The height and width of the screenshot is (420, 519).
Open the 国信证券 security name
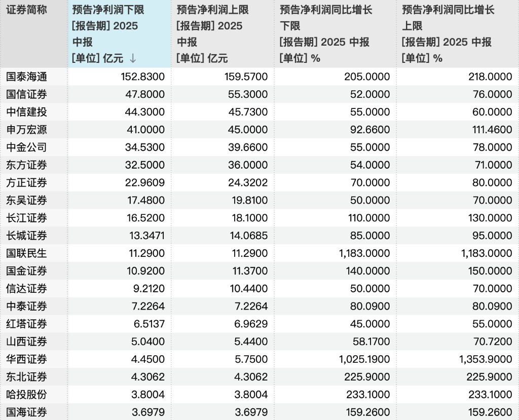[26, 94]
